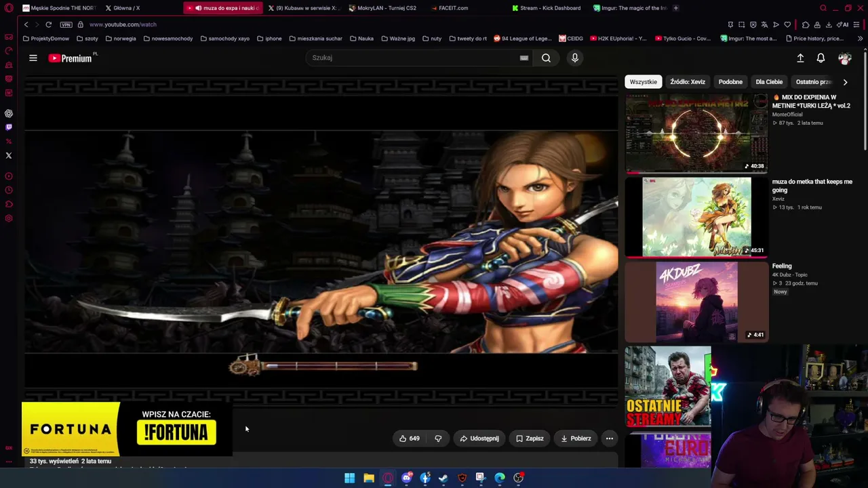
Task: Open the mieszkania suchar bookmark folder
Action: (x=315, y=39)
